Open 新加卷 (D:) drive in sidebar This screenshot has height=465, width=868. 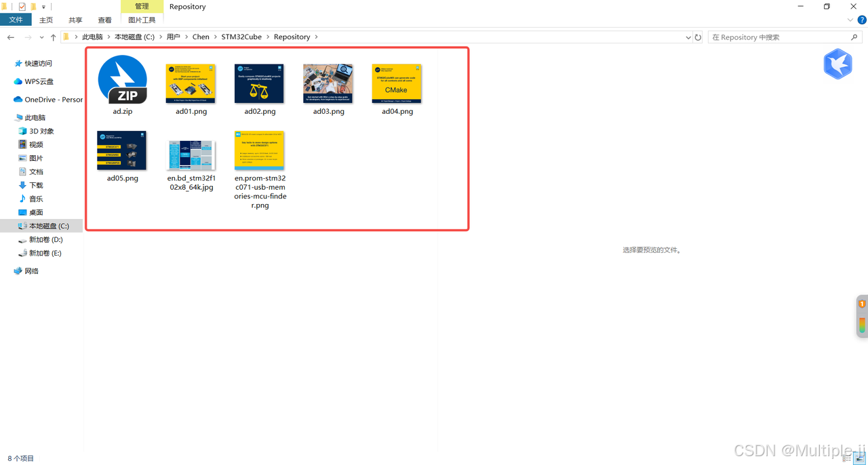pyautogui.click(x=40, y=239)
